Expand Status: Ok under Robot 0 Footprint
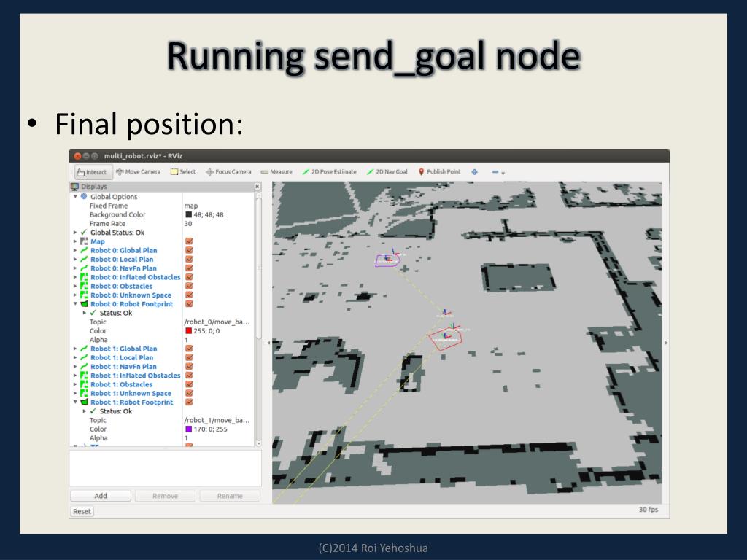Viewport: 747px width, 560px height. [85, 313]
